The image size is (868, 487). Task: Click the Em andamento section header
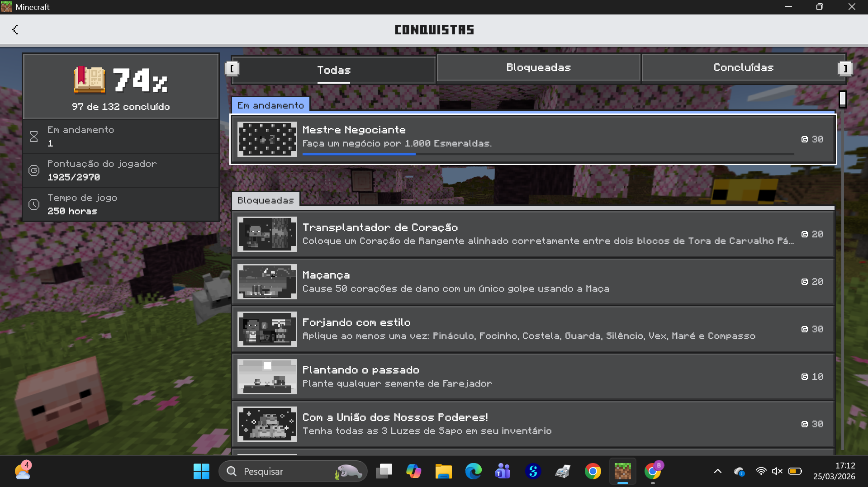270,105
